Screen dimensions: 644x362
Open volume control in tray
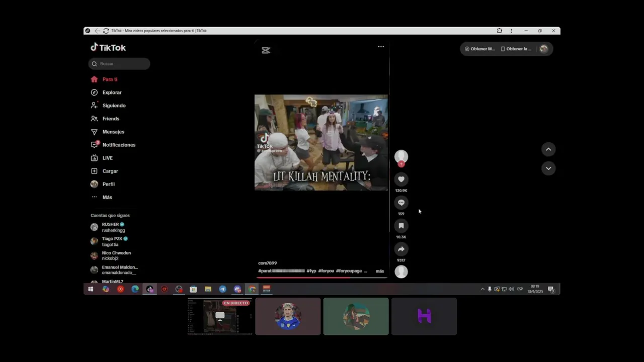tap(511, 289)
